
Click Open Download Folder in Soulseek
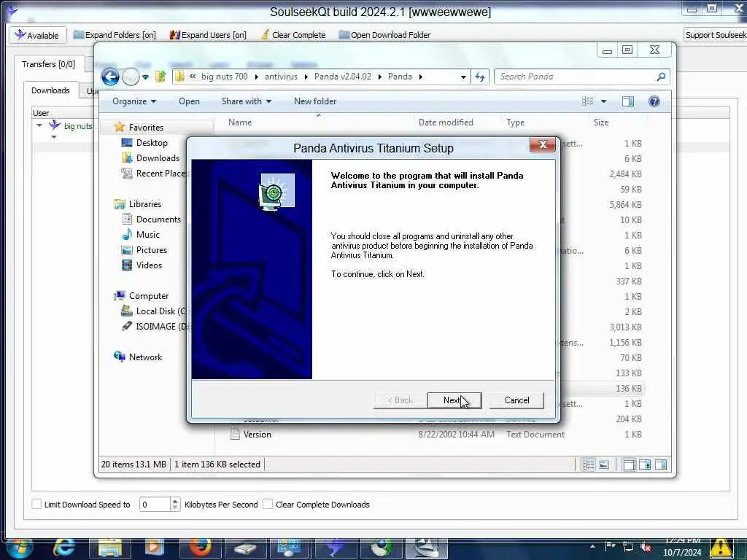(x=384, y=35)
